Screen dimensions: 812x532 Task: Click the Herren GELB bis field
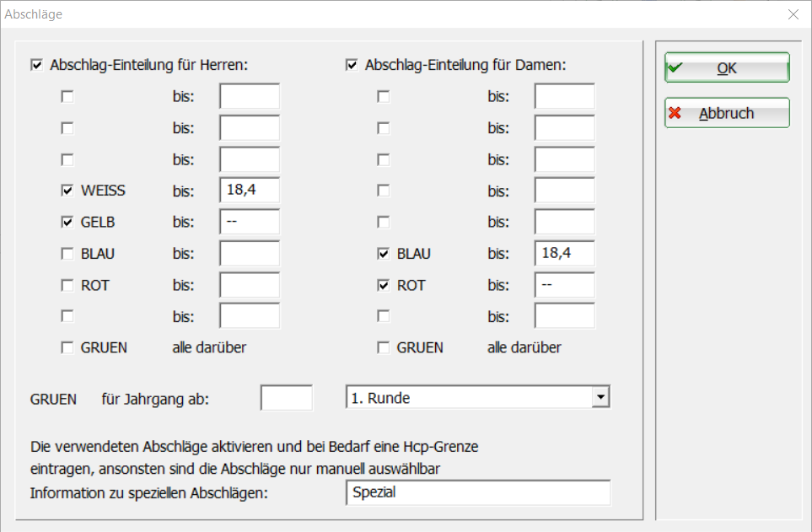(x=249, y=223)
